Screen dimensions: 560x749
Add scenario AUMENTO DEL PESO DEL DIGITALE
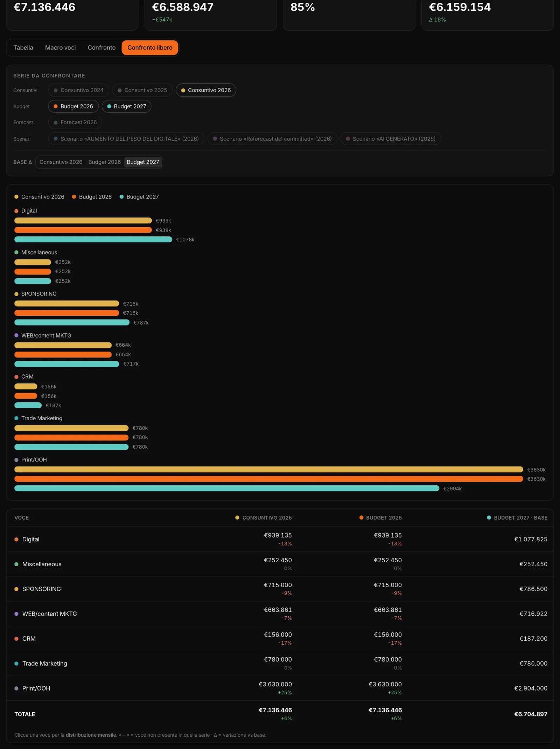126,139
